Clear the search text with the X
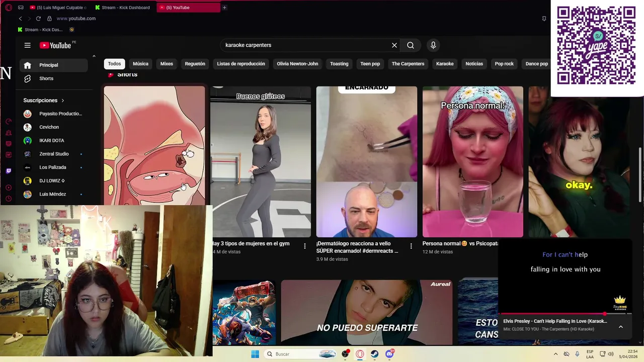The height and width of the screenshot is (362, 644). point(394,45)
